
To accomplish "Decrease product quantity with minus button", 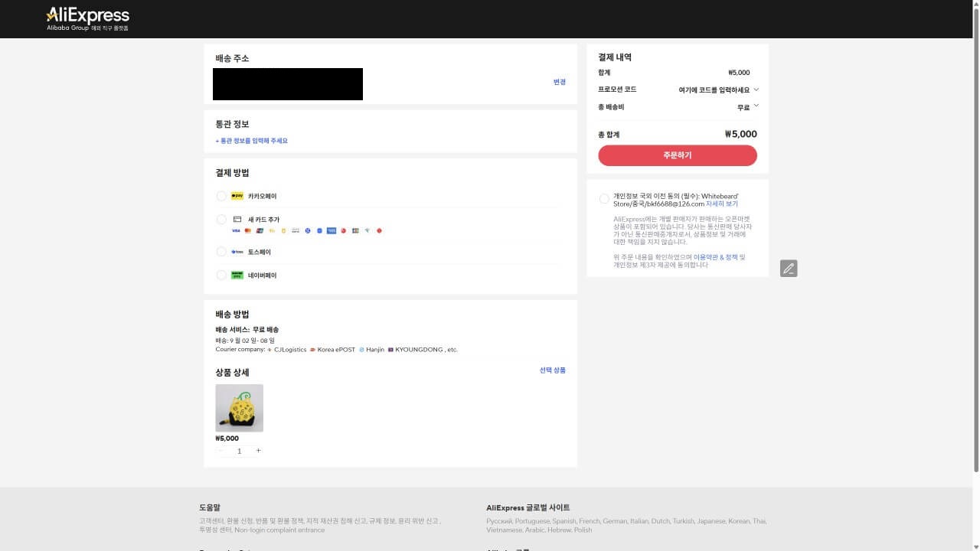I will pos(220,451).
